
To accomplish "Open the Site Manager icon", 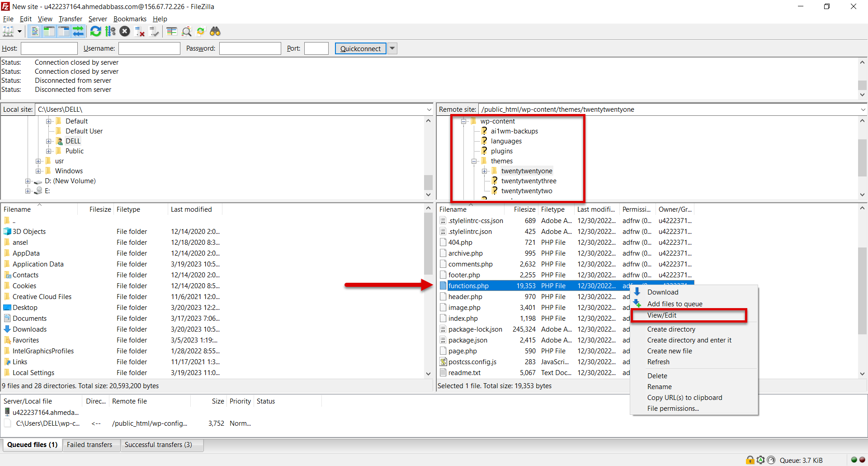I will (8, 31).
